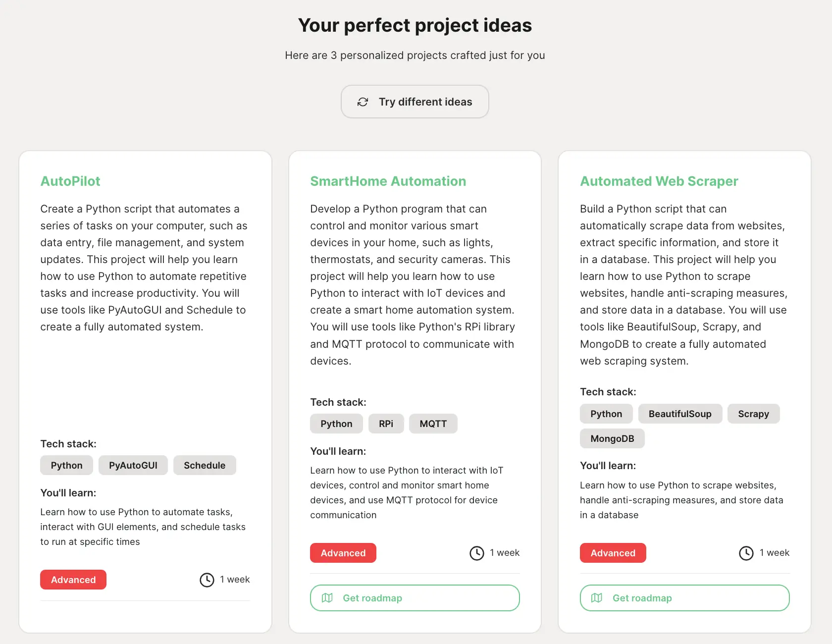
Task: Click the PyAutoGUI tech stack tag
Action: pos(133,465)
